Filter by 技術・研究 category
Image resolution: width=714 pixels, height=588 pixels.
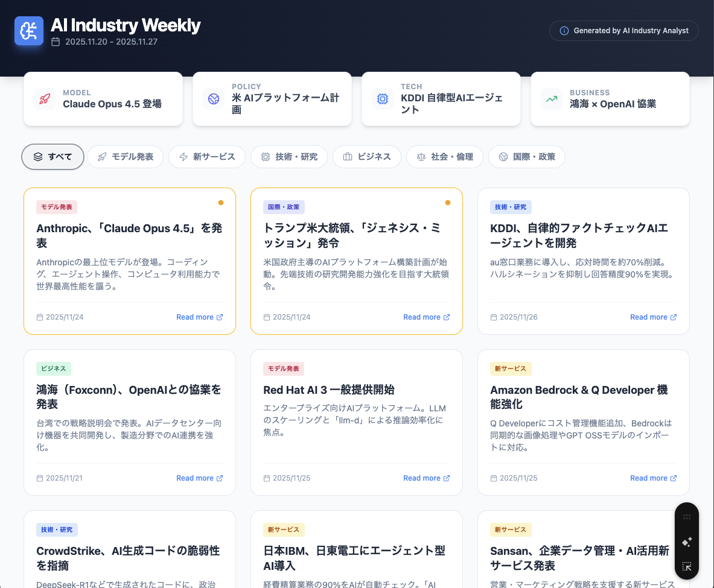pyautogui.click(x=289, y=157)
